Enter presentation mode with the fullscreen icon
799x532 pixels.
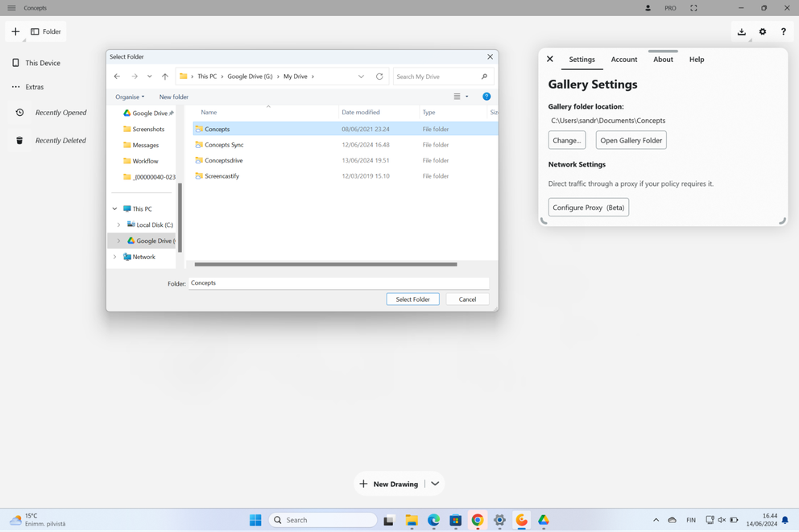tap(693, 7)
